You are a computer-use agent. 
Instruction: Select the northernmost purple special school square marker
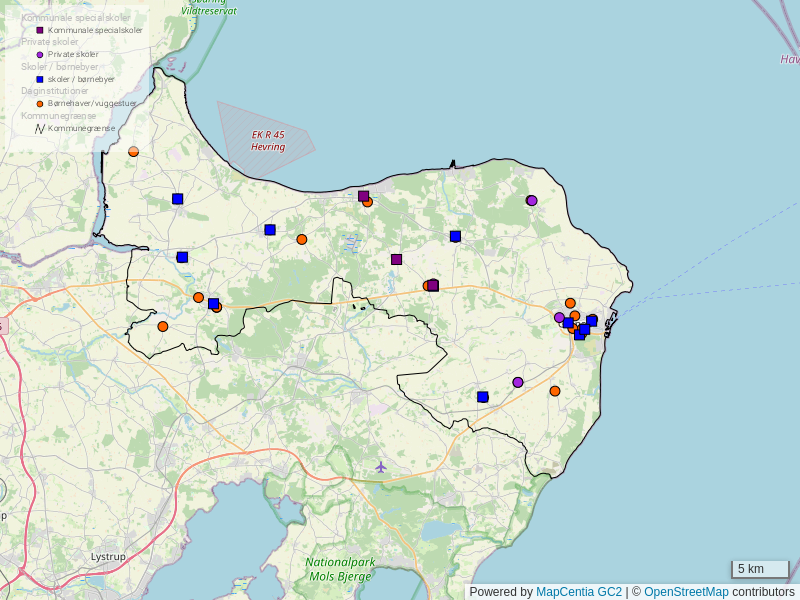(364, 196)
